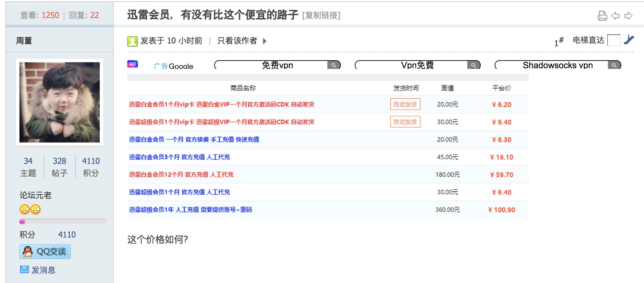Click the 1# floor number link

coord(559,41)
